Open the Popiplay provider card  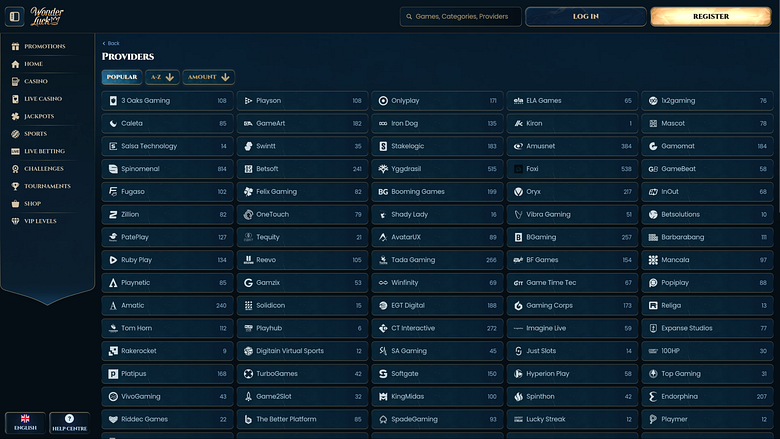point(707,282)
